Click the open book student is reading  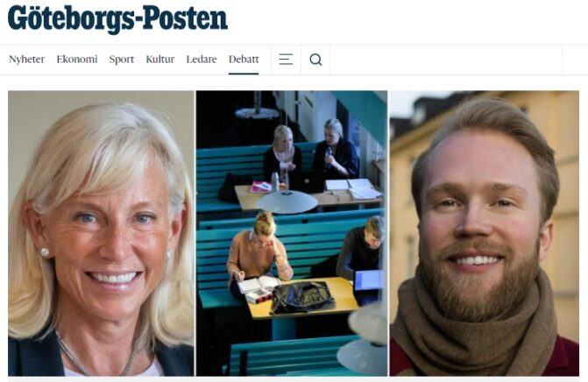pos(259,285)
